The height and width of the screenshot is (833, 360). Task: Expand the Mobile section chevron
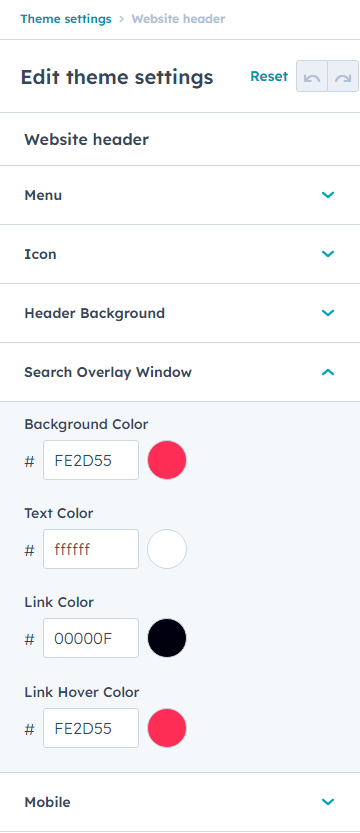pyautogui.click(x=328, y=802)
